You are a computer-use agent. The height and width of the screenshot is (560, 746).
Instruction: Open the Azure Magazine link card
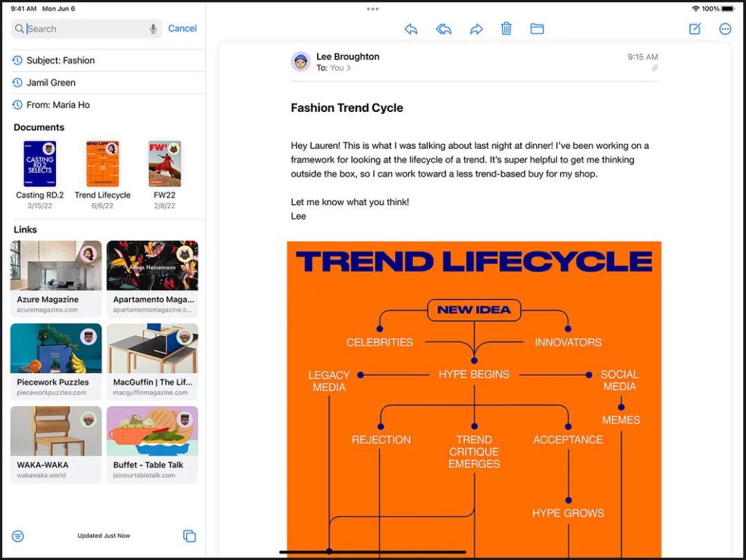pos(56,279)
